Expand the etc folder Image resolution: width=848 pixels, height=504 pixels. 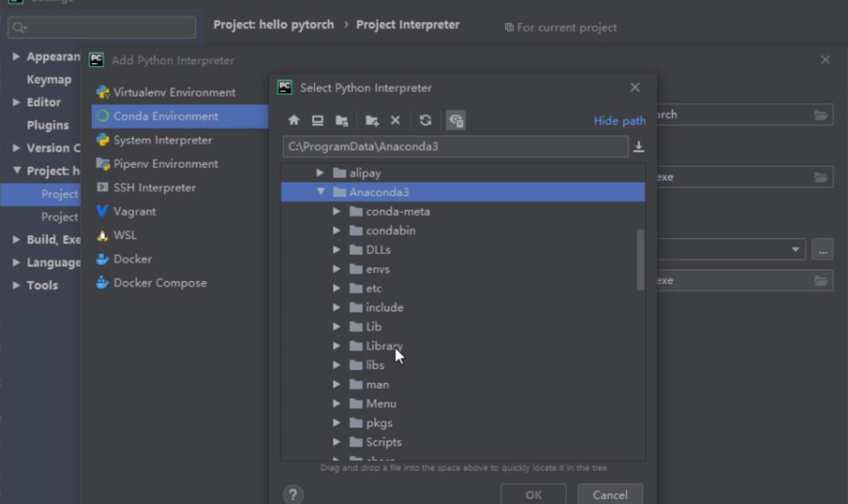pos(336,288)
